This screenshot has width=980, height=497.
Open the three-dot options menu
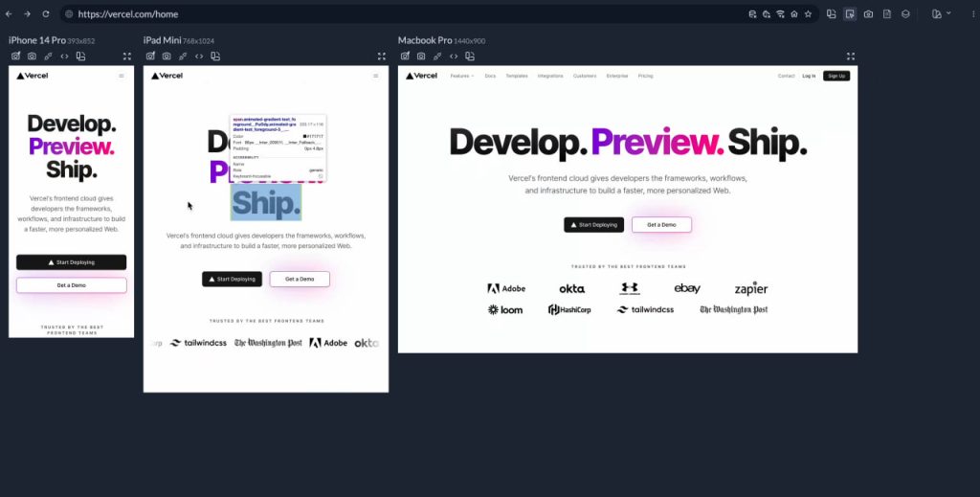point(972,13)
